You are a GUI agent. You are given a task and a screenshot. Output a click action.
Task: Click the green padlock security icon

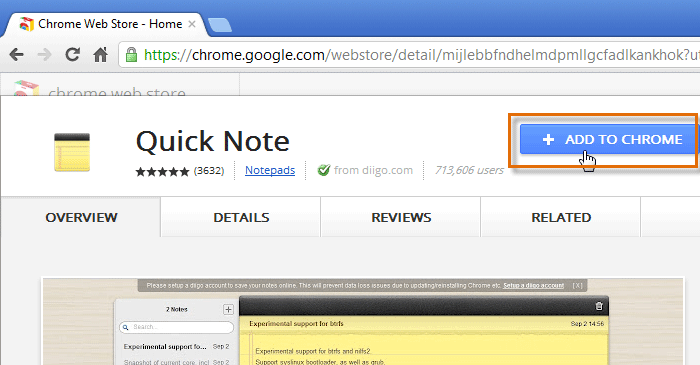coord(131,55)
